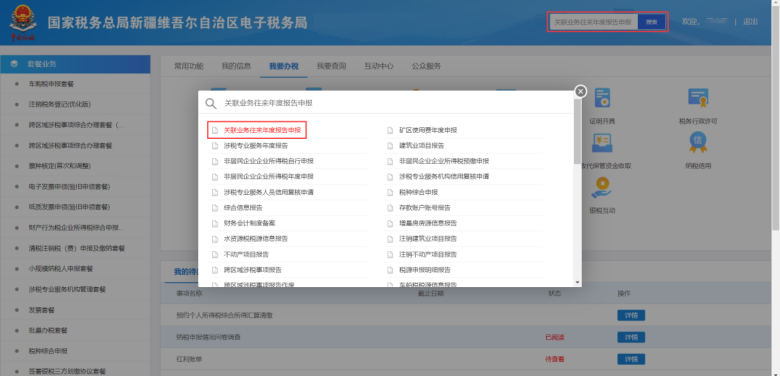Screen dimensions: 780x376
Task: Open the 涉税专业服务人员信用复核申请 result
Action: coord(269,192)
